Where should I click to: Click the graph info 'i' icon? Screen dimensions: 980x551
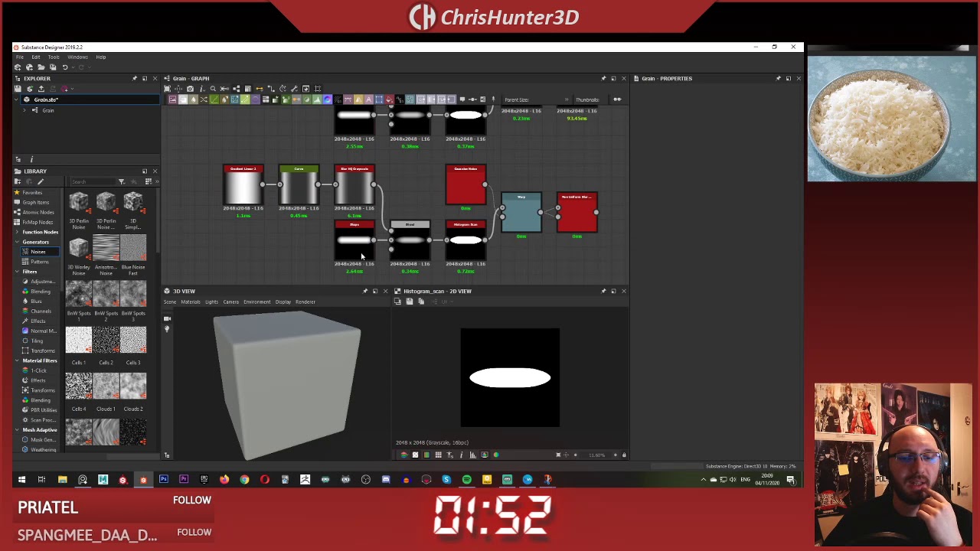(201, 89)
